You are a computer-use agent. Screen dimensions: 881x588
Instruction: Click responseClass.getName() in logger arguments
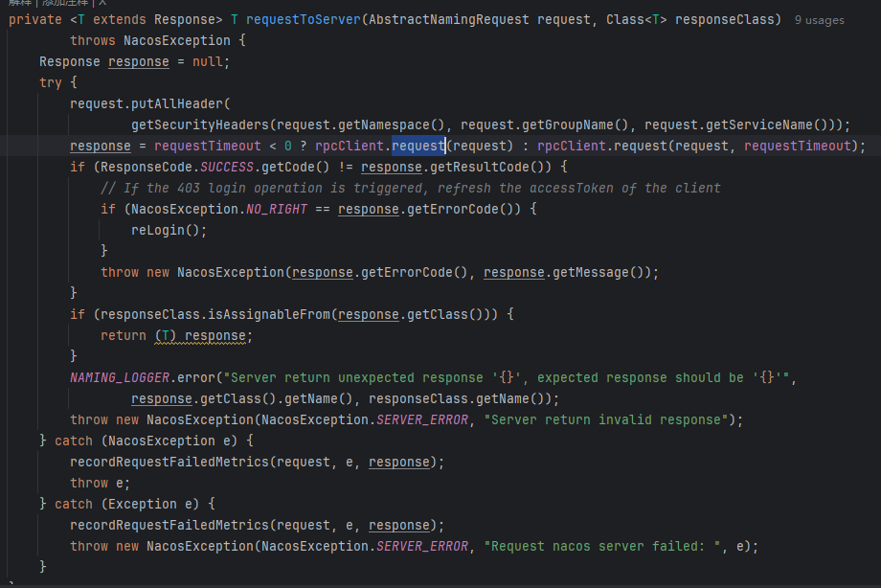(461, 399)
